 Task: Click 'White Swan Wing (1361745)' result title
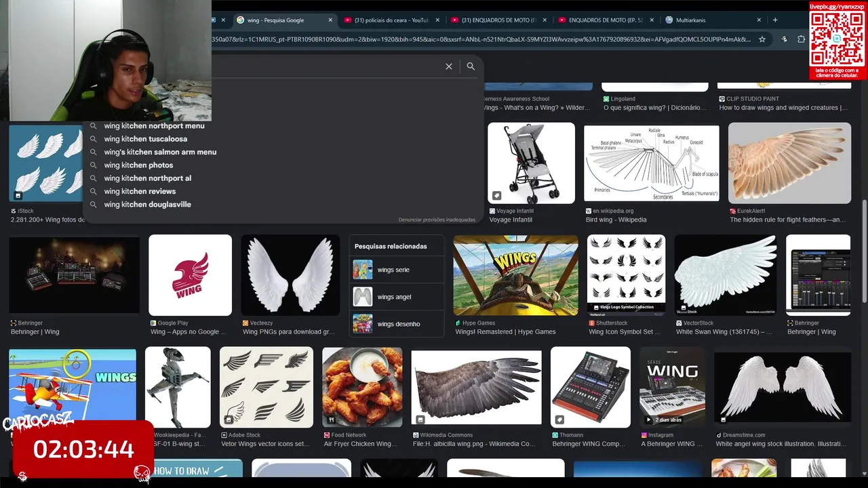(725, 332)
